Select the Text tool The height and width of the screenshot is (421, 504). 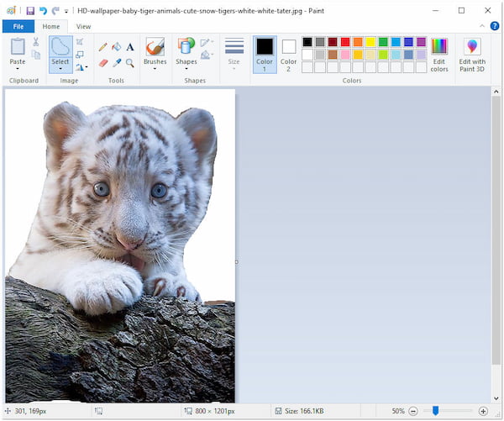point(130,47)
